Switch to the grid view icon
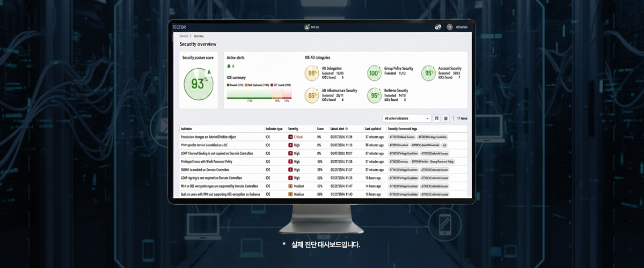The image size is (644, 268). [446, 118]
